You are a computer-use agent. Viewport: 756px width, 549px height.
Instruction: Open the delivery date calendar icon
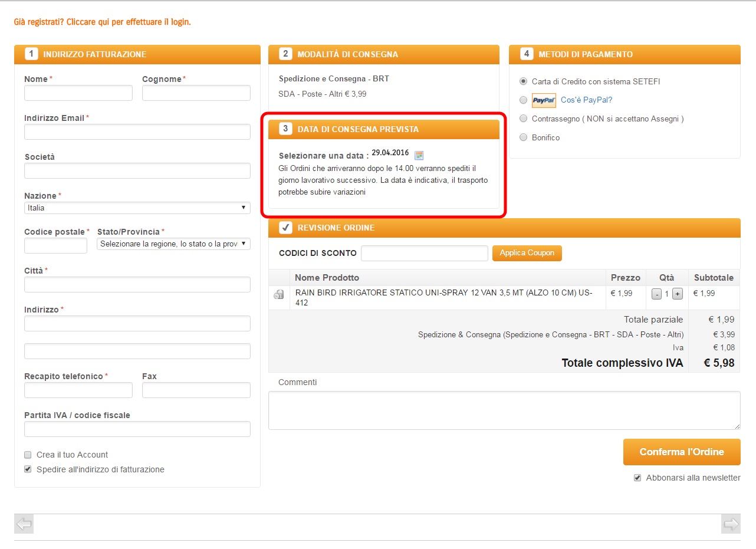click(419, 155)
